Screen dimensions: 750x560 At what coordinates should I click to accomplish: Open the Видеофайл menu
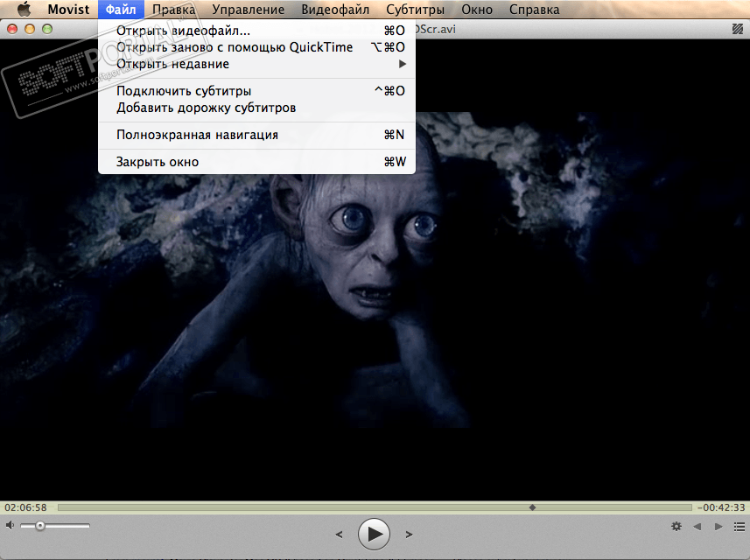click(x=335, y=9)
